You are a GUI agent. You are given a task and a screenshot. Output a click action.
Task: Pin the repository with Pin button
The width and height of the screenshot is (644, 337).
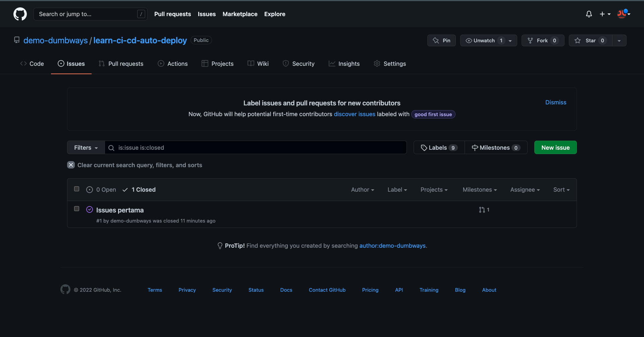441,41
